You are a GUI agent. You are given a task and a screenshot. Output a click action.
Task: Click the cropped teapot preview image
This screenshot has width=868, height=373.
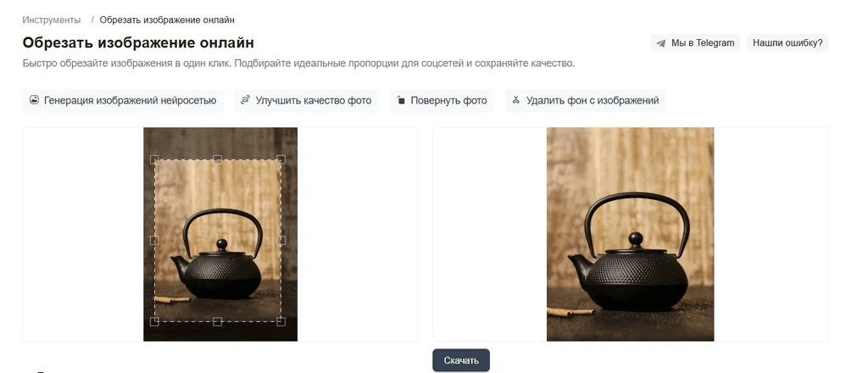pos(630,234)
